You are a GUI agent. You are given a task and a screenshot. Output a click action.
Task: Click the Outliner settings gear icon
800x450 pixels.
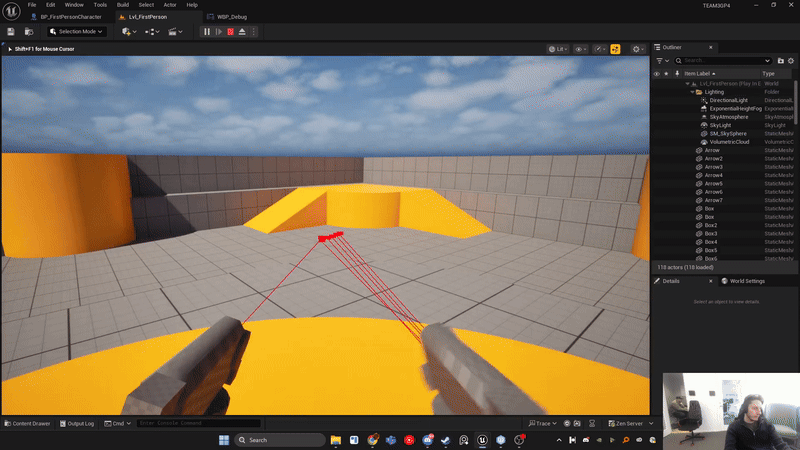pyautogui.click(x=790, y=61)
